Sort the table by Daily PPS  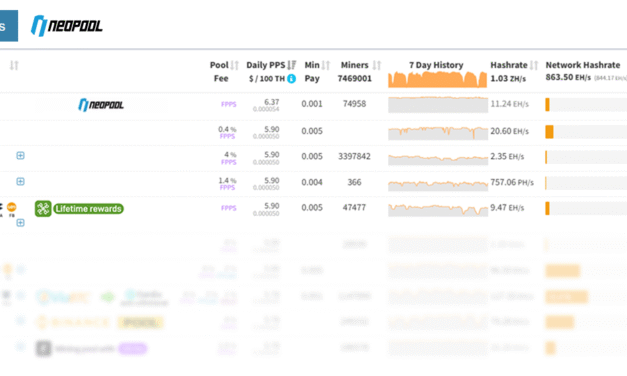[x=292, y=65]
